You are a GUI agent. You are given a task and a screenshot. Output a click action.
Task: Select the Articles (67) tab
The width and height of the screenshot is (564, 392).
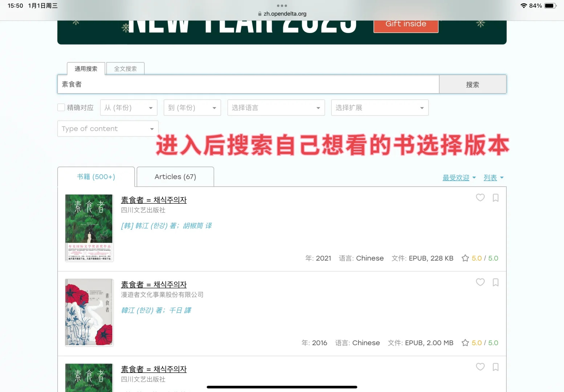point(175,177)
